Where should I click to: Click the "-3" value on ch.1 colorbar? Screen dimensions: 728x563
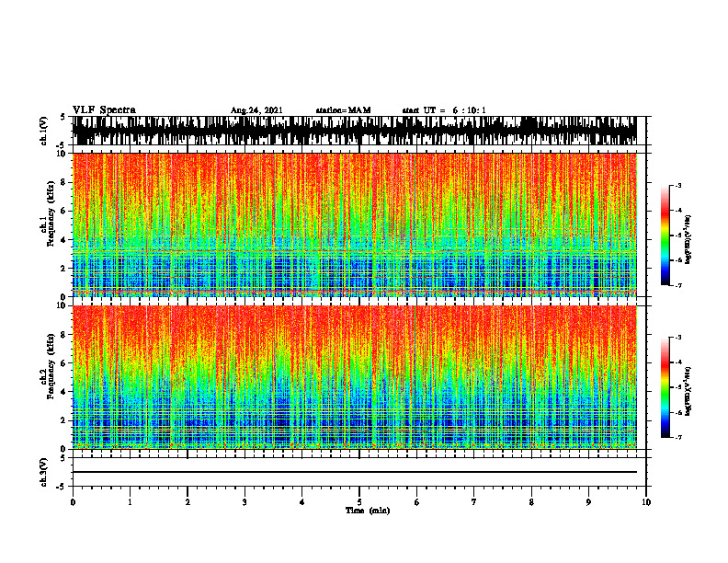pos(678,186)
